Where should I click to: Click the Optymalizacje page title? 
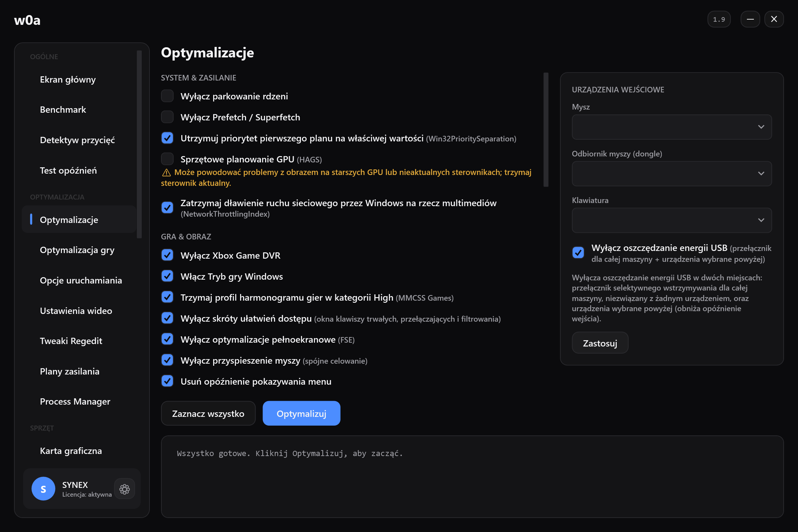[208, 52]
